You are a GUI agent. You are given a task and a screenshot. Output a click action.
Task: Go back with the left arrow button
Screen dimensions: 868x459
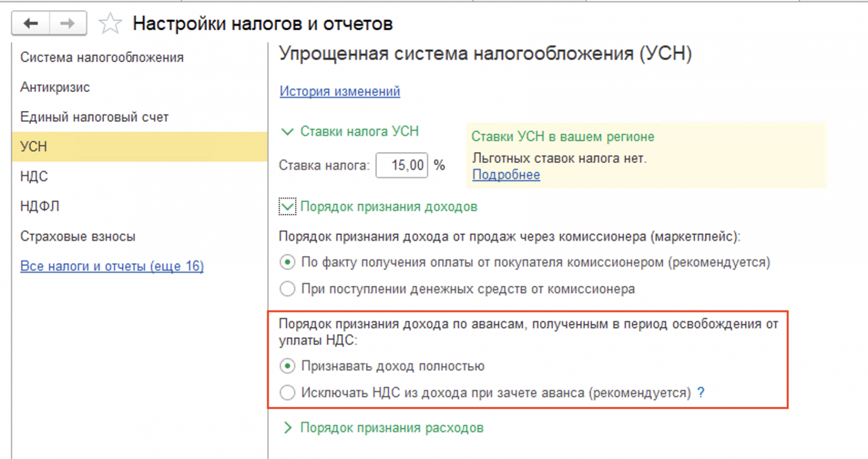click(31, 23)
